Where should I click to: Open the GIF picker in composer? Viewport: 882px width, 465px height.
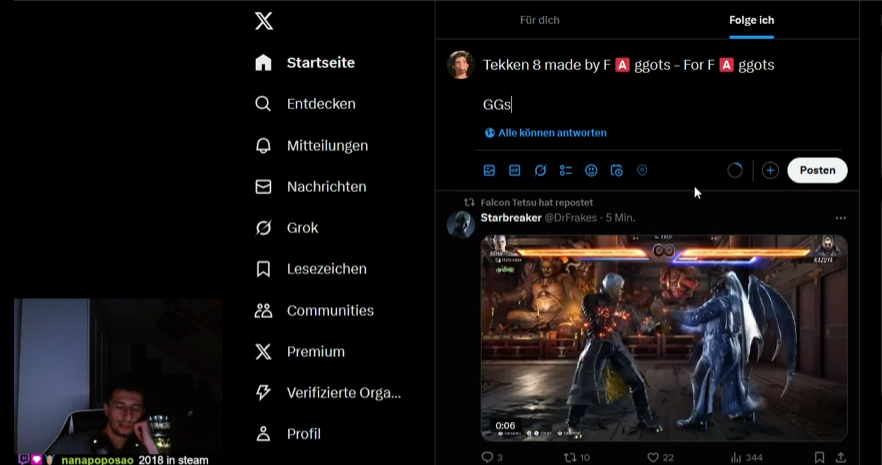tap(515, 170)
